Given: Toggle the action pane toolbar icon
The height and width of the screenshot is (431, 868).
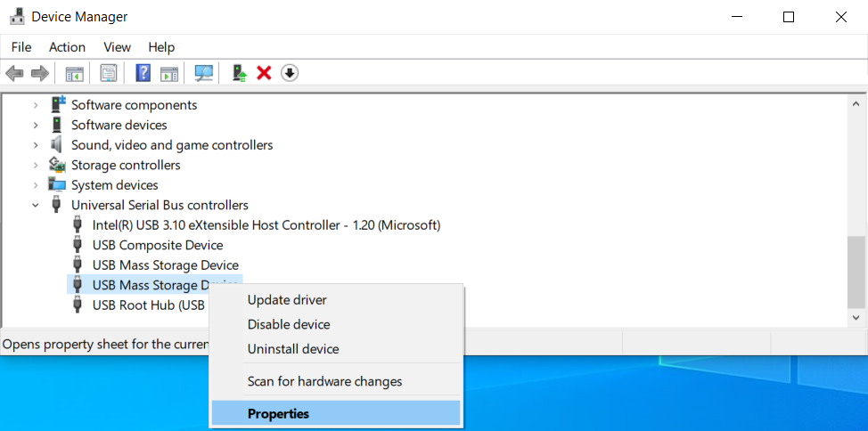Looking at the screenshot, I should point(169,73).
